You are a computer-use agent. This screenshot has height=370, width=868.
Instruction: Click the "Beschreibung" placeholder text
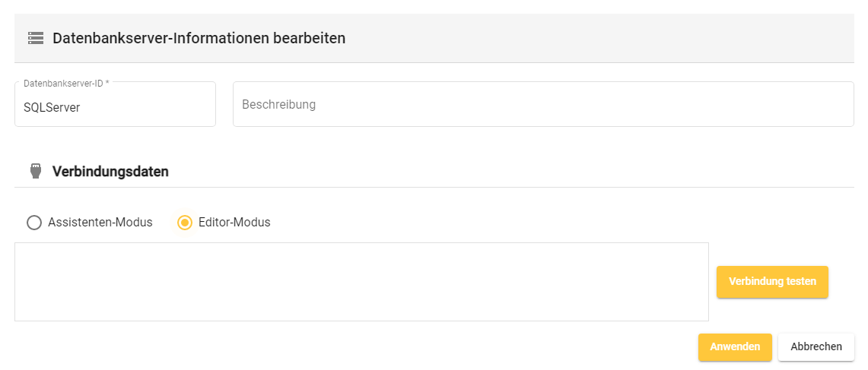(x=278, y=105)
